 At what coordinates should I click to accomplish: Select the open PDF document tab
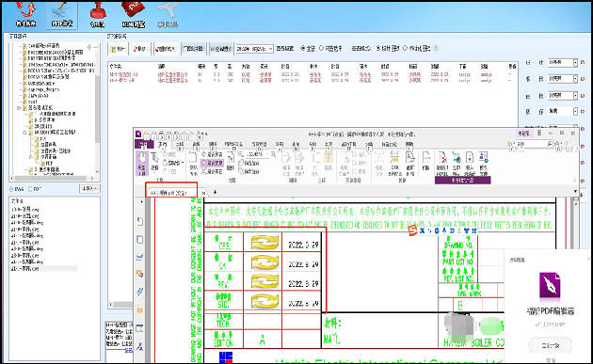click(x=172, y=193)
